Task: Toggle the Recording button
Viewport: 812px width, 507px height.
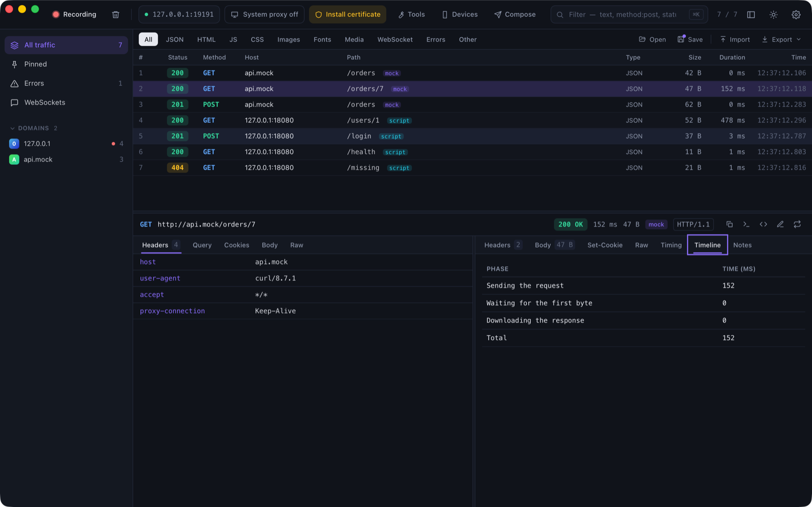Action: click(75, 14)
